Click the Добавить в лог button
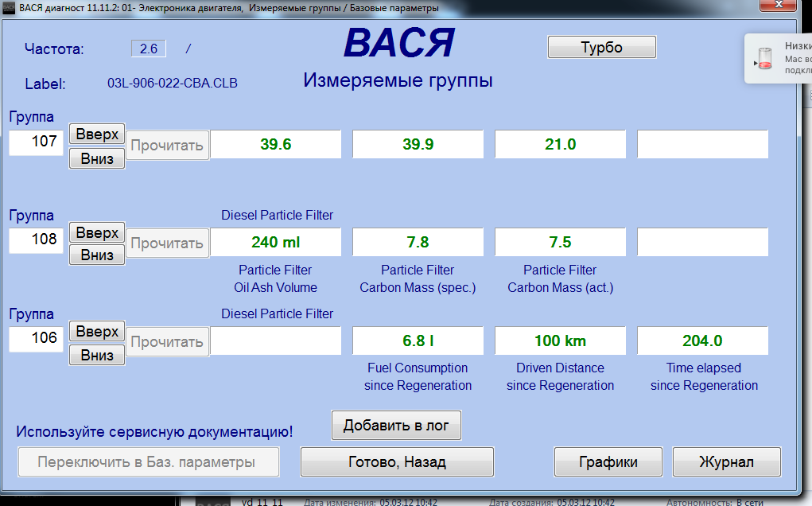 coord(396,426)
